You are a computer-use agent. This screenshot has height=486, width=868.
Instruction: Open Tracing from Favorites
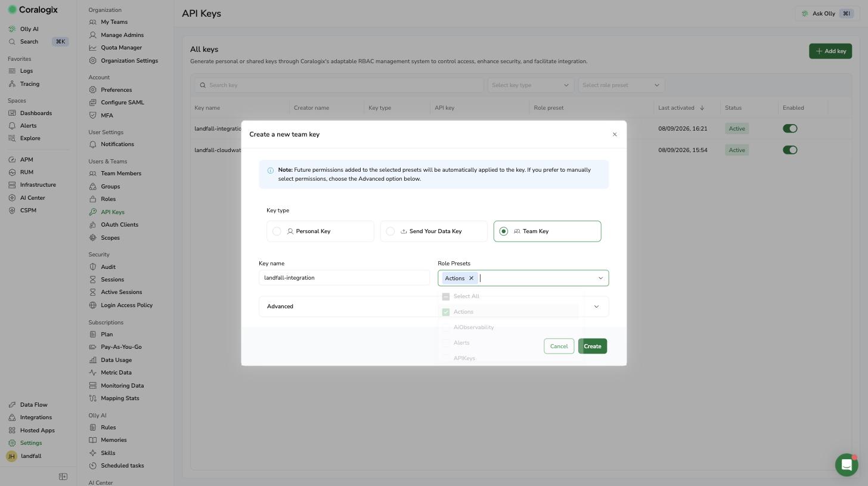pos(24,84)
